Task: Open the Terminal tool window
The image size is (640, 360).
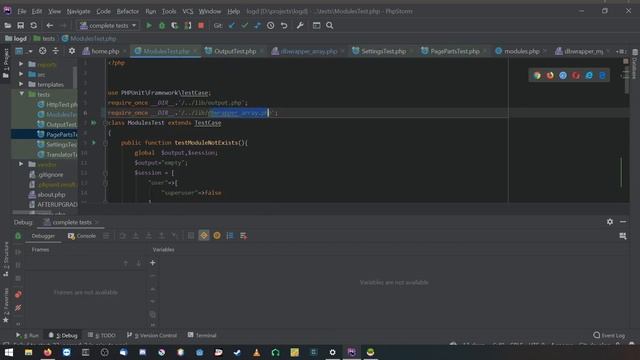Action: tap(202, 335)
